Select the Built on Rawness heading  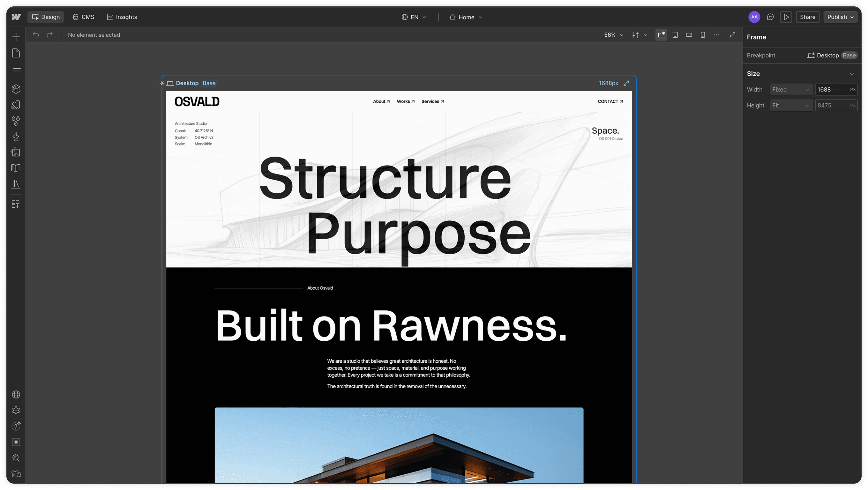pos(391,326)
